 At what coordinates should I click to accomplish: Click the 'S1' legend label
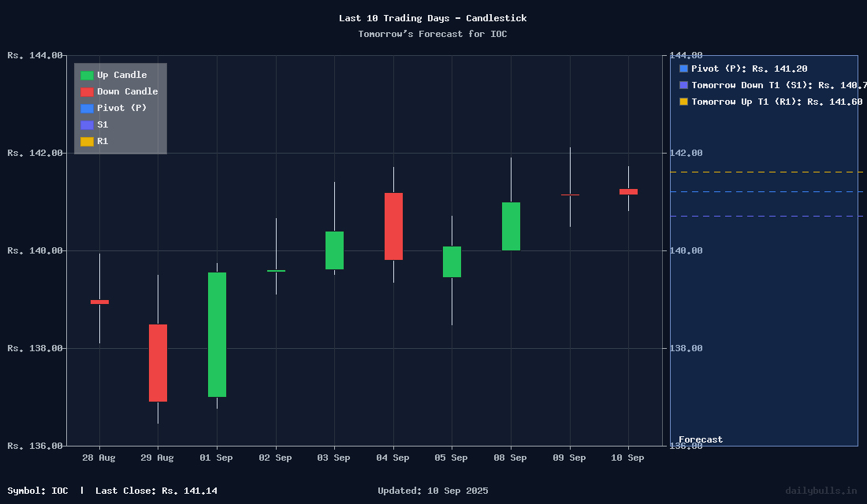click(102, 125)
